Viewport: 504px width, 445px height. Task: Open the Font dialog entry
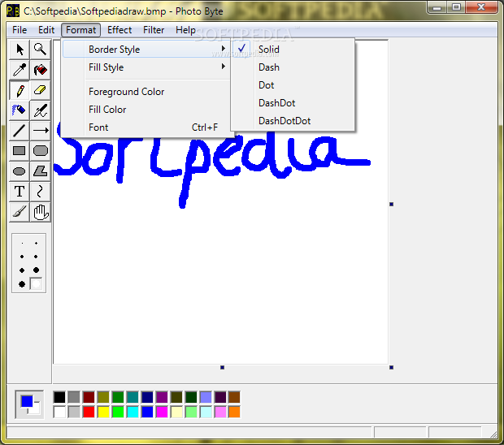coord(146,127)
